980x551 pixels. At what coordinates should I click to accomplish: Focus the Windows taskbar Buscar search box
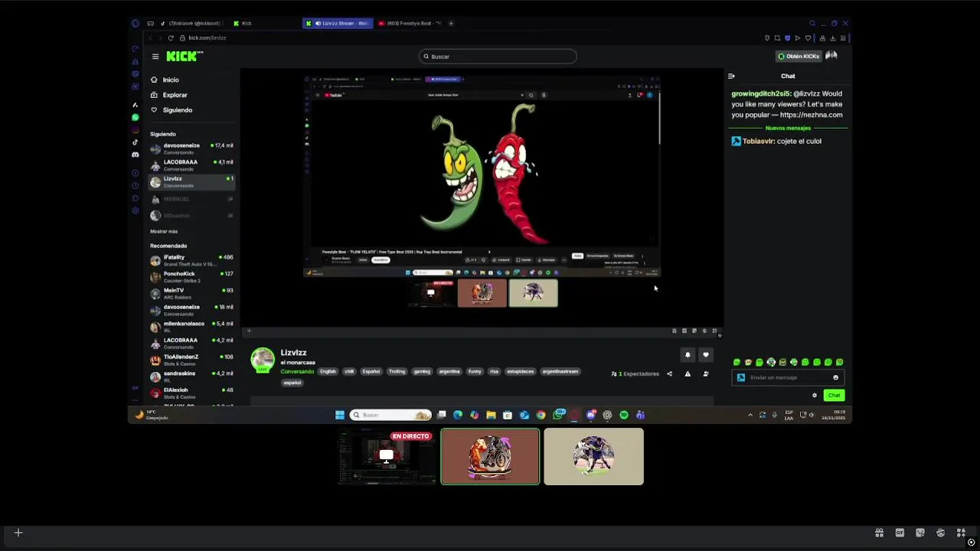(391, 415)
